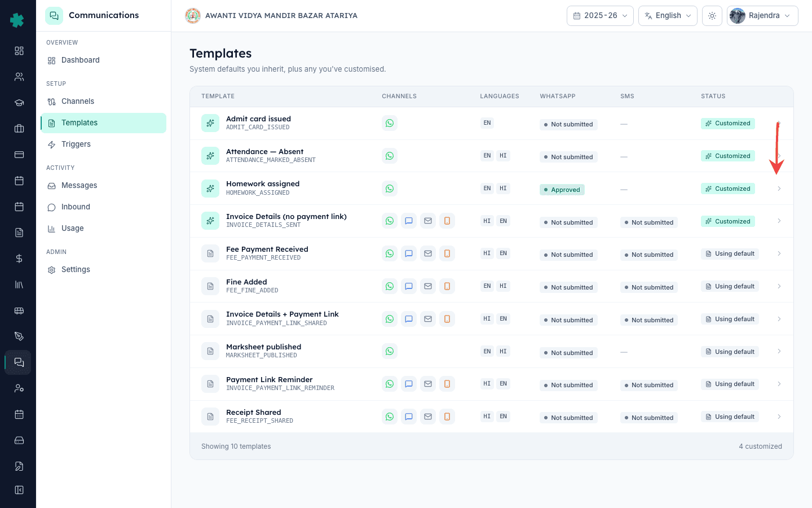Open the Payment Link Reminder template row

[492, 384]
